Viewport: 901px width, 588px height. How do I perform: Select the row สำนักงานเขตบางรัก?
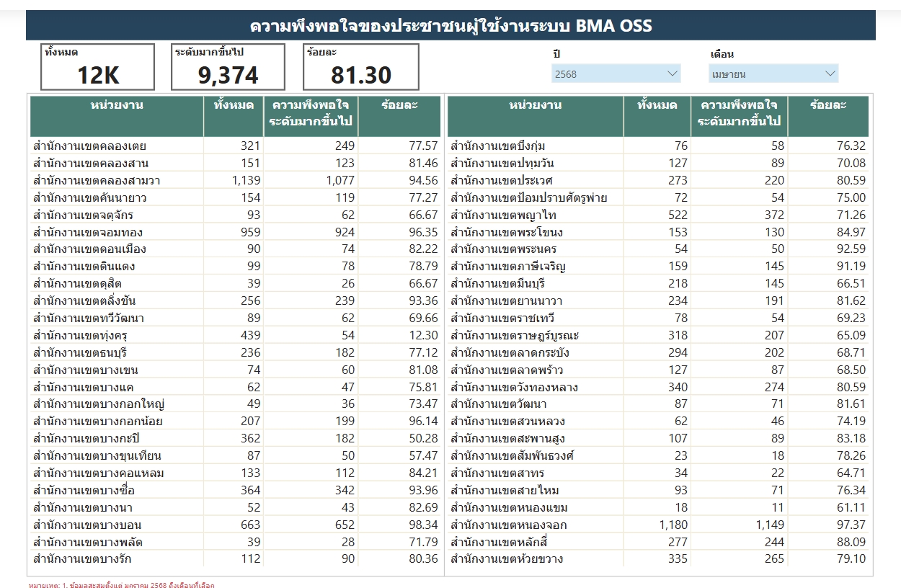coord(235,558)
